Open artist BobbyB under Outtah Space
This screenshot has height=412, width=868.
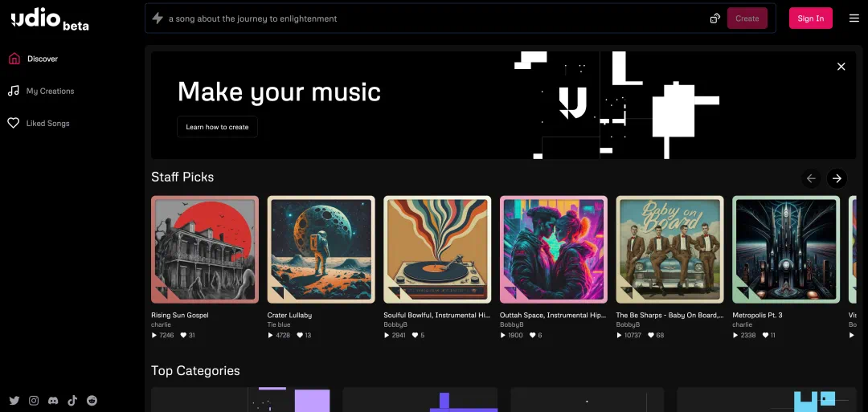511,324
